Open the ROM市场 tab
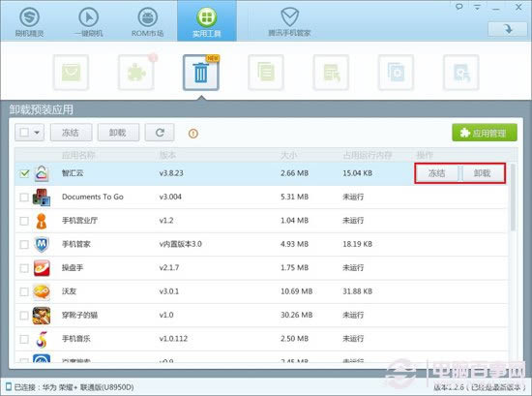The height and width of the screenshot is (396, 532). [x=148, y=21]
